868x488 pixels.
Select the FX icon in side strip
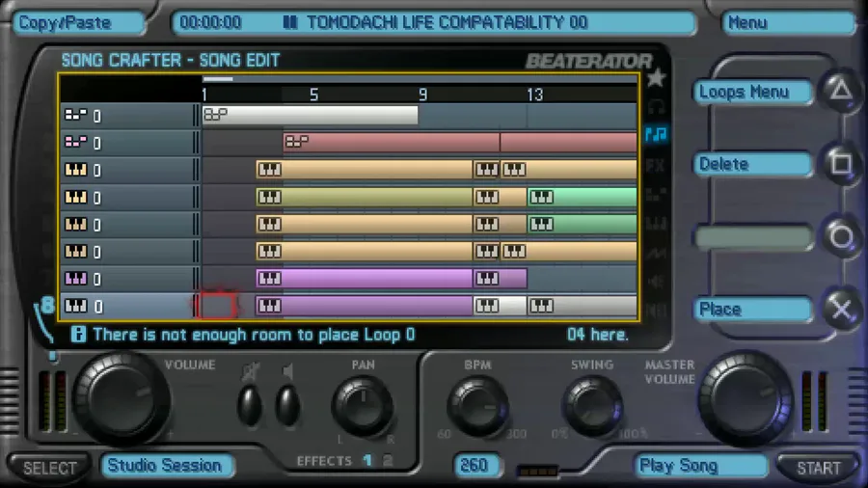click(656, 165)
